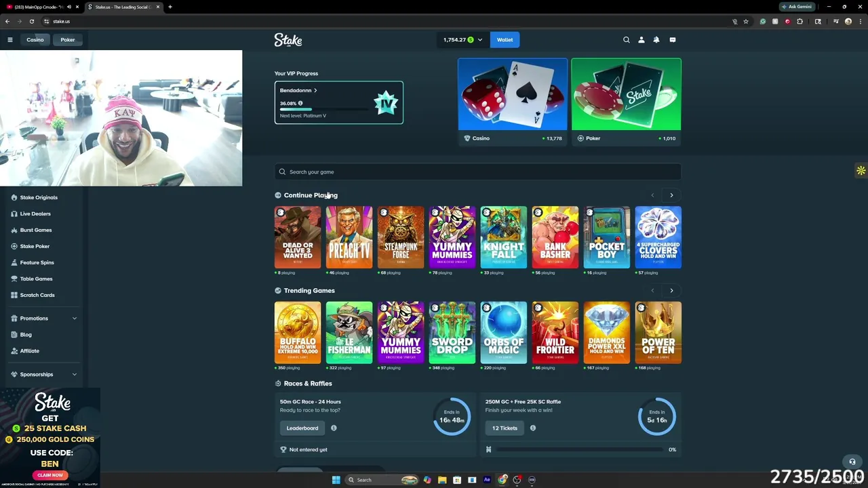The height and width of the screenshot is (488, 868).
Task: Open Stake Poker in sidebar
Action: [35, 246]
